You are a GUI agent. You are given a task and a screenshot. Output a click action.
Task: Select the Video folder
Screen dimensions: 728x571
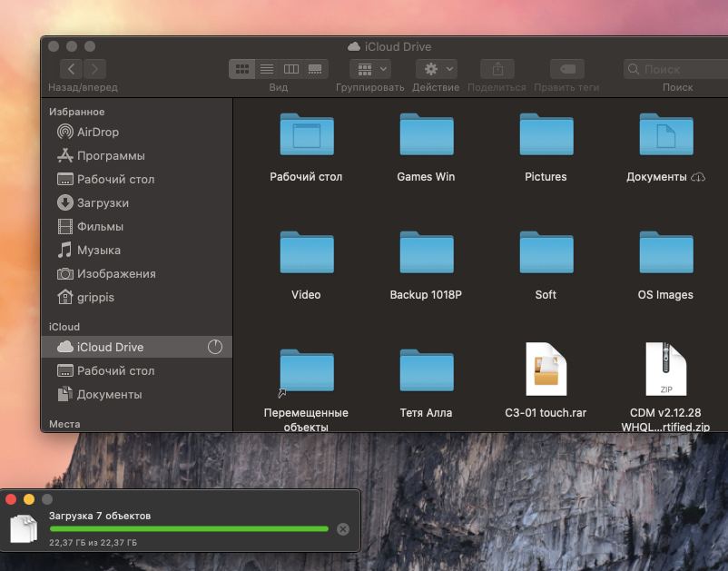[x=307, y=252]
